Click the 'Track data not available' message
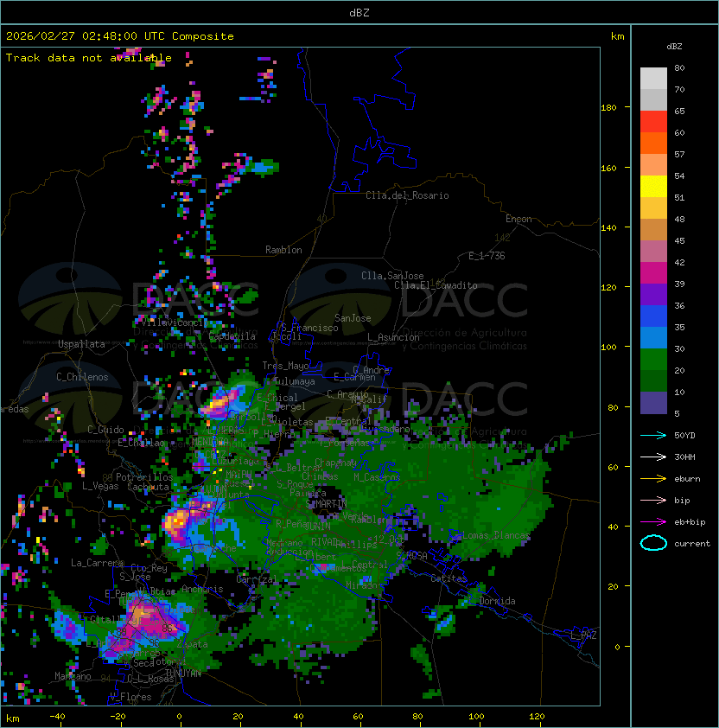This screenshot has width=719, height=728. [89, 58]
